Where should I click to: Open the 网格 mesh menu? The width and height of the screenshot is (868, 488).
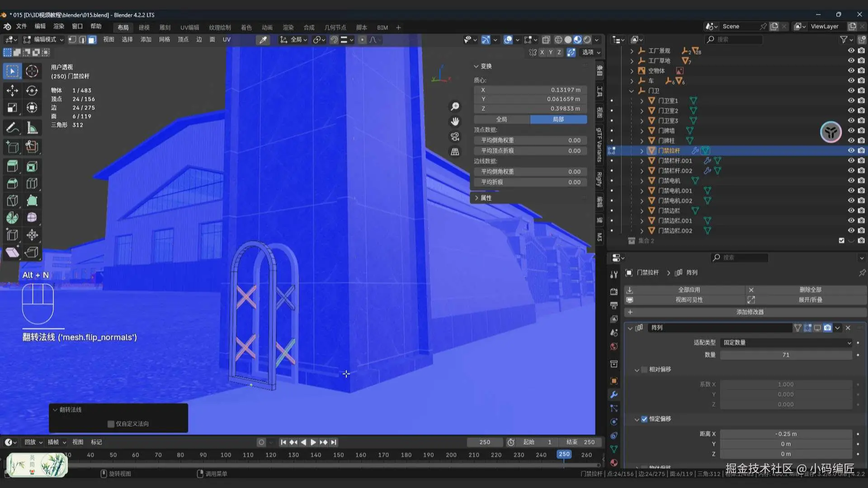(x=164, y=40)
